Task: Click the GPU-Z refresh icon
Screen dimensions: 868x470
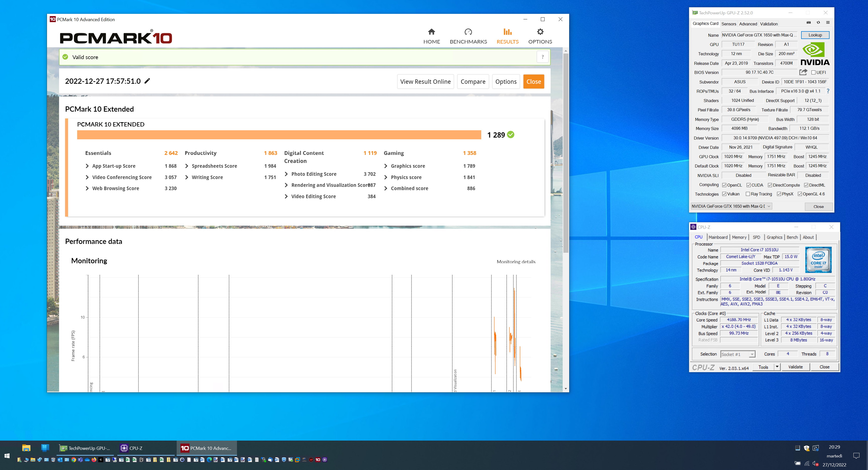Action: pyautogui.click(x=818, y=23)
